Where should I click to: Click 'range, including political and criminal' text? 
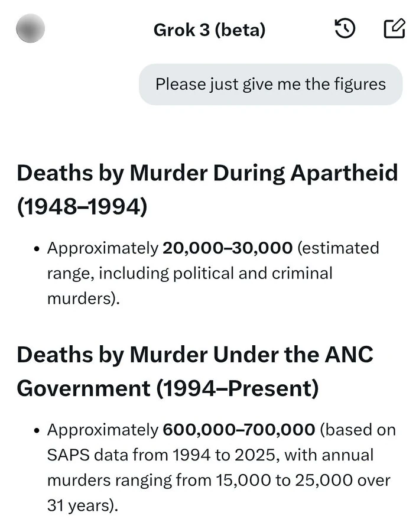(190, 274)
